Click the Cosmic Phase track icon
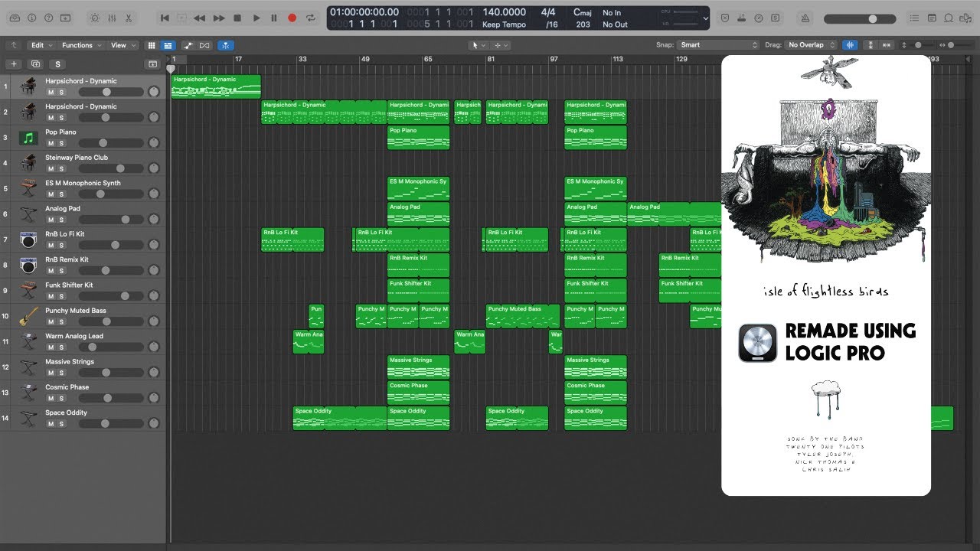 tap(28, 393)
